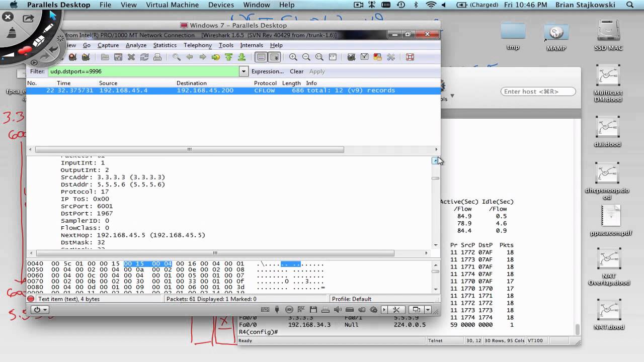Open Spotlight search in menu bar

pos(630,5)
